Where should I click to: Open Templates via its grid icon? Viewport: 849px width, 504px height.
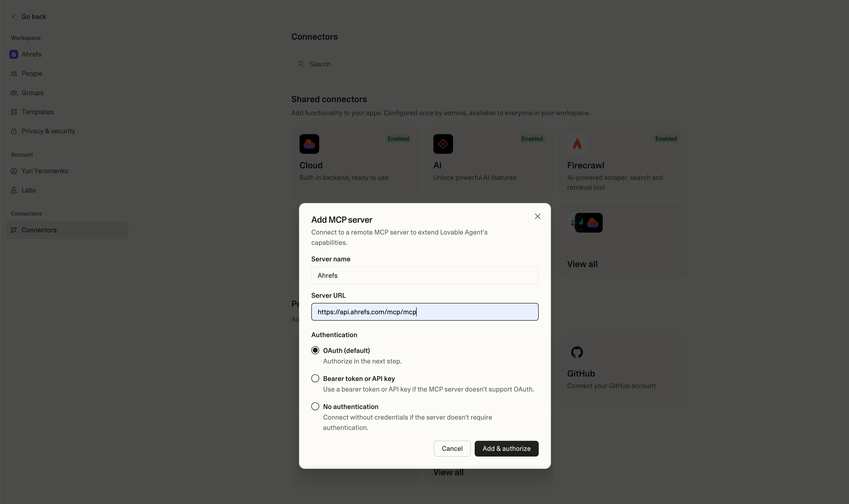(x=14, y=112)
